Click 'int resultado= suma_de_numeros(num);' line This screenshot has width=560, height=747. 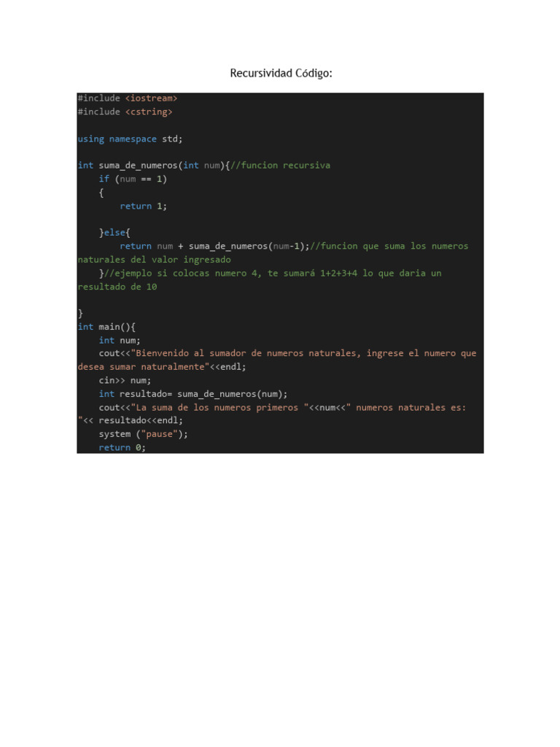pos(192,395)
